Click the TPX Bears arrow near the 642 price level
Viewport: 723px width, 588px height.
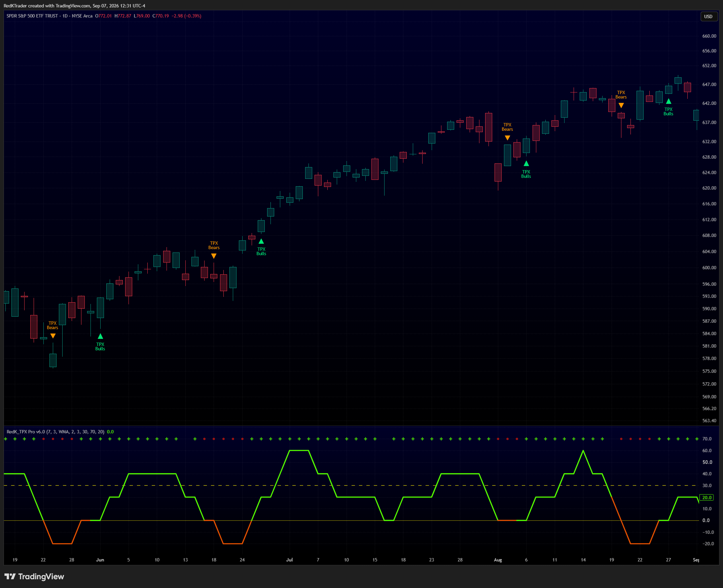click(621, 106)
